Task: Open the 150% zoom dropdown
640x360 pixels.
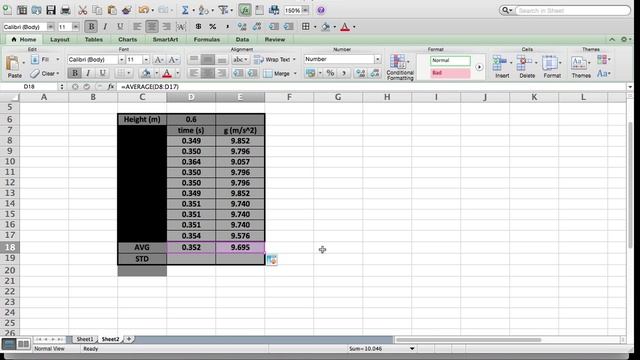Action: [x=305, y=10]
